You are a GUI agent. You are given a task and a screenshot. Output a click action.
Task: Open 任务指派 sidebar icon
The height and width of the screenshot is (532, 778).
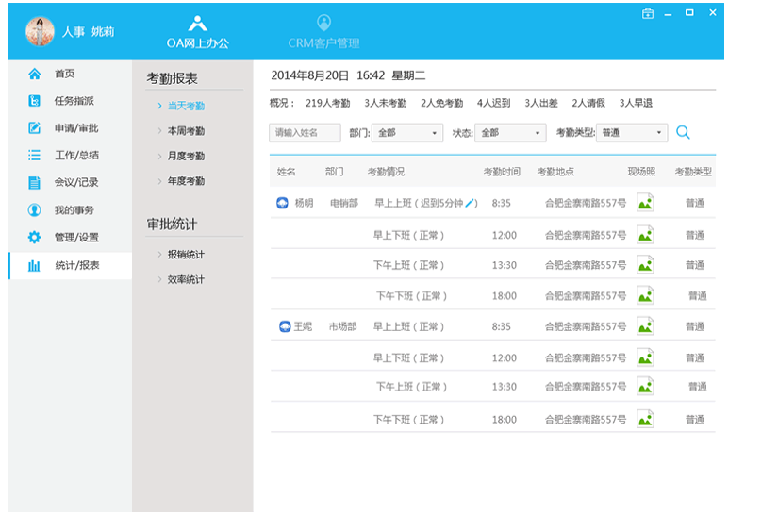(34, 101)
